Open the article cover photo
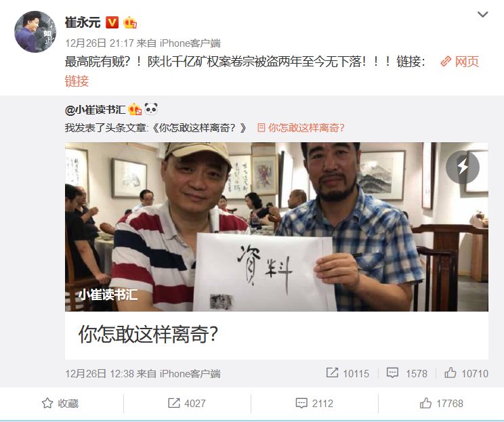The image size is (504, 422). coord(276,227)
